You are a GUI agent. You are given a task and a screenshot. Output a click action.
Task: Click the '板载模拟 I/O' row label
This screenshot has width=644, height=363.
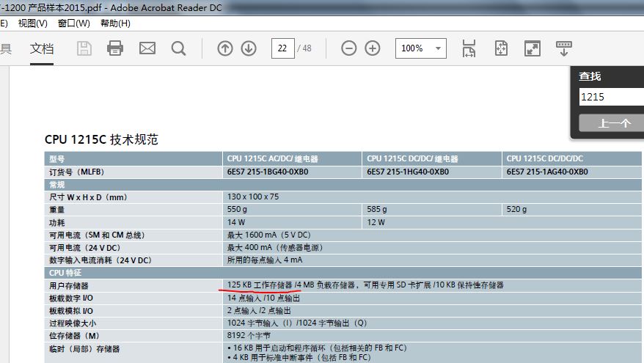71,311
